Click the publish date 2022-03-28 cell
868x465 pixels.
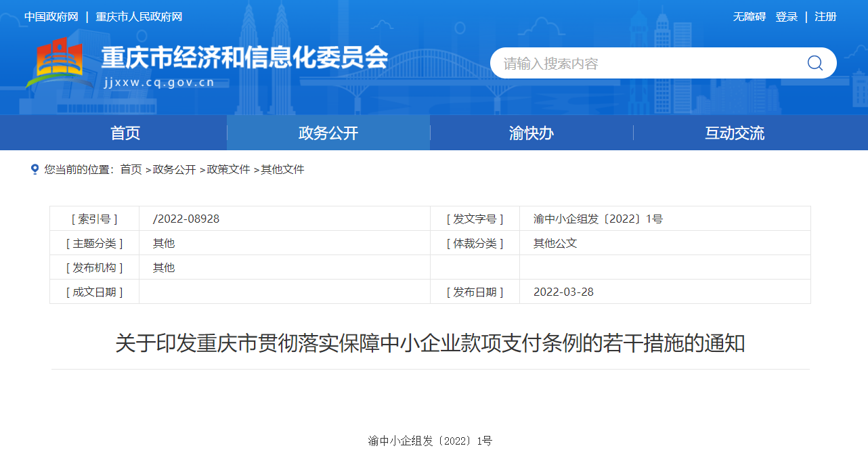pos(563,292)
